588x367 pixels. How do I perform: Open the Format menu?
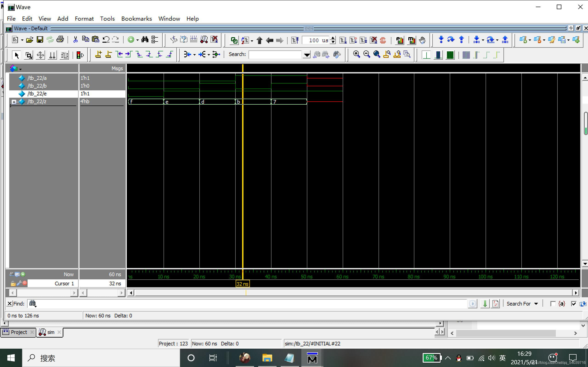(84, 19)
